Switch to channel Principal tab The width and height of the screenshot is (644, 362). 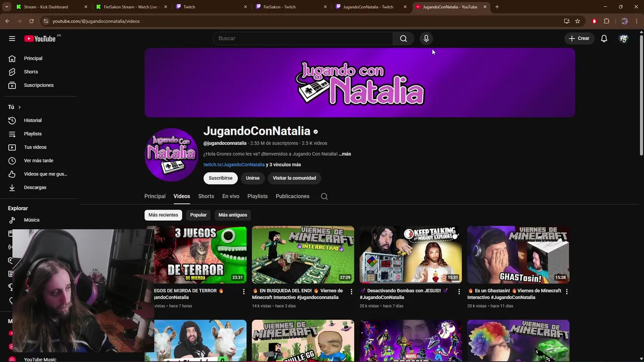pos(155,196)
